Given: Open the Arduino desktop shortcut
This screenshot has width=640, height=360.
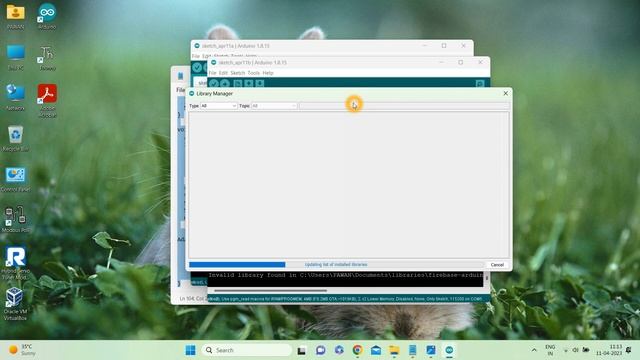Looking at the screenshot, I should pos(47,16).
